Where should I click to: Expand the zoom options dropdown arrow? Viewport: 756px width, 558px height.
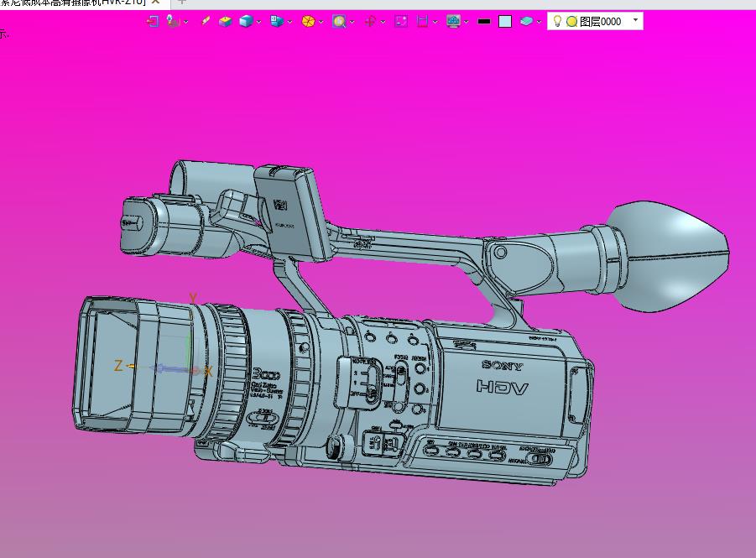(x=352, y=22)
